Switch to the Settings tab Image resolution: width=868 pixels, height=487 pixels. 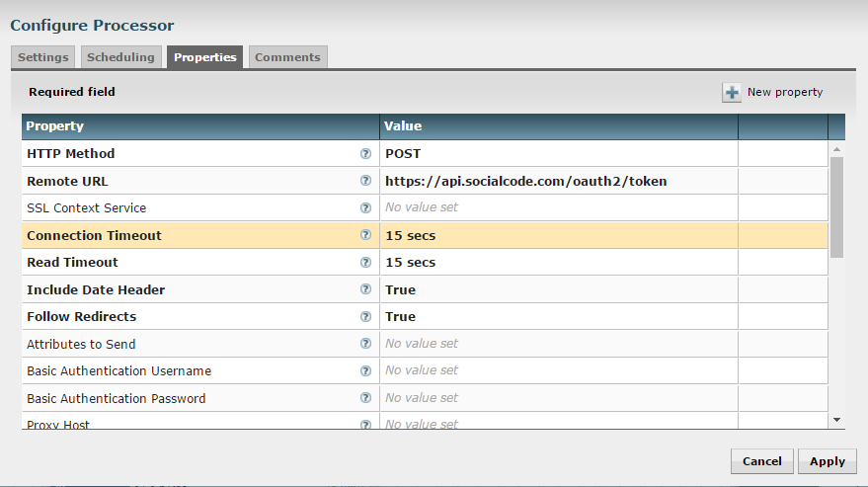click(x=43, y=57)
